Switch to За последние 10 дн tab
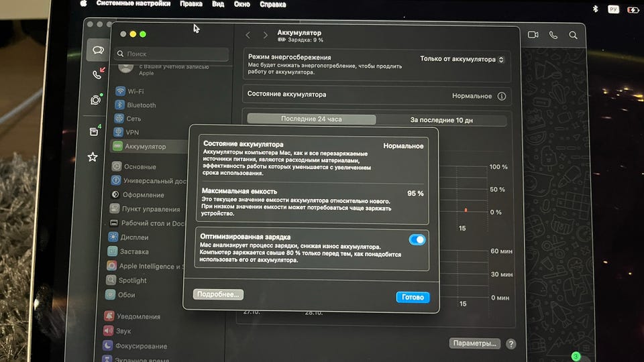644x362 pixels. (441, 120)
